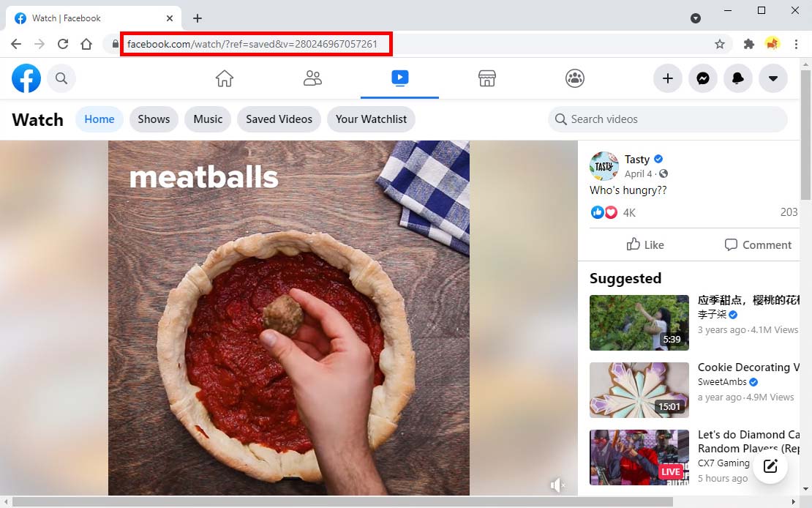
Task: Bookmark this page with star
Action: pyautogui.click(x=720, y=44)
